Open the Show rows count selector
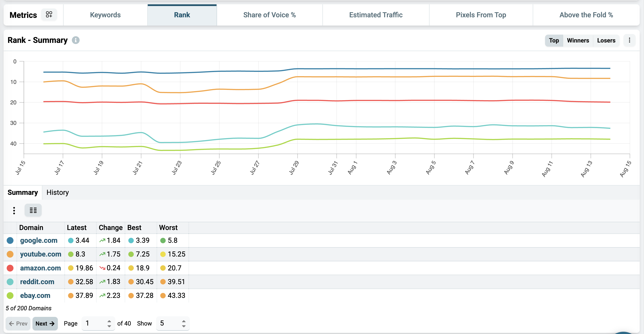The height and width of the screenshot is (334, 644). pos(173,323)
